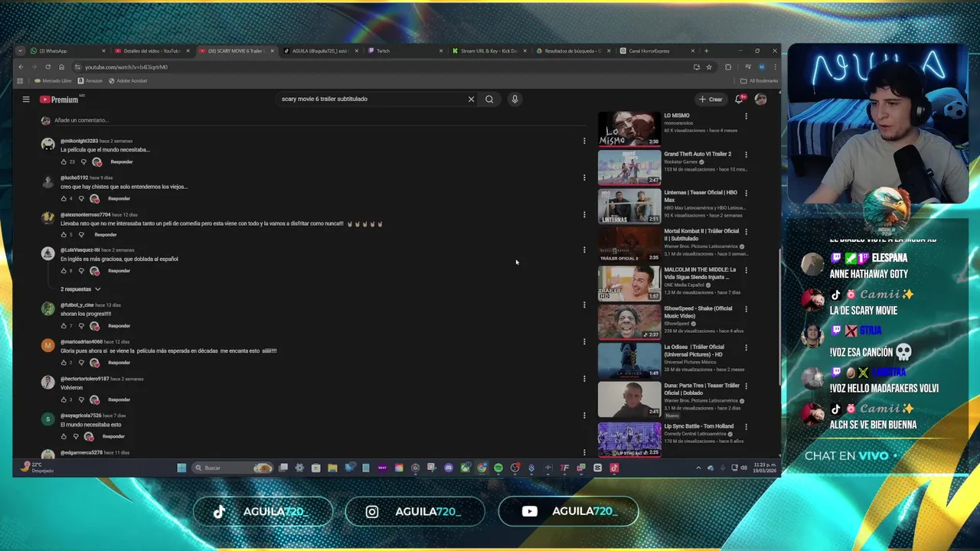The width and height of the screenshot is (980, 551).
Task: Expand 2 respuestas under LuisVasquez comment
Action: click(80, 289)
